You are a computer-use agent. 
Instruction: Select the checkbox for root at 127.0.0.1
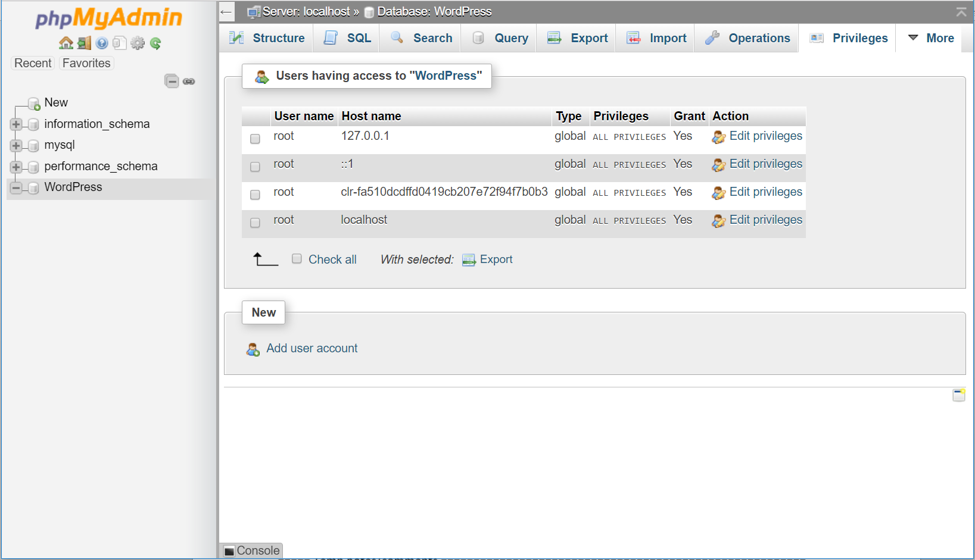point(255,139)
